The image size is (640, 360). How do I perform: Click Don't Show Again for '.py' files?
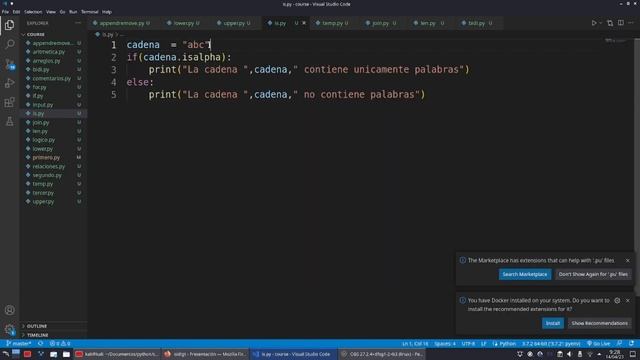(593, 274)
